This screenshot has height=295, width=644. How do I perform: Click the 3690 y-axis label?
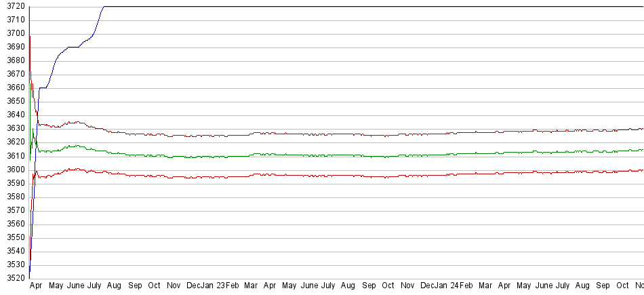[16, 47]
